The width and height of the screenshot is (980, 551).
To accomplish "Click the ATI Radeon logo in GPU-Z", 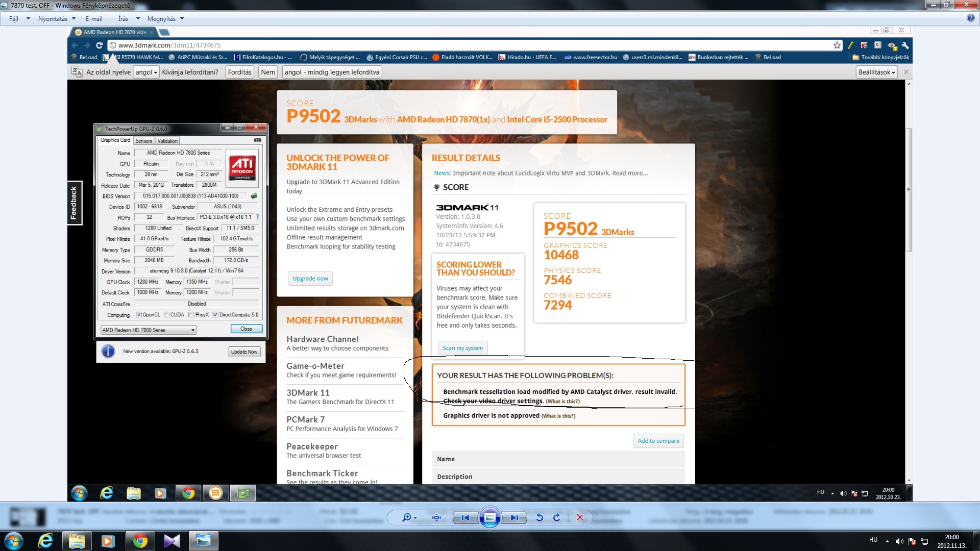I will coord(242,169).
